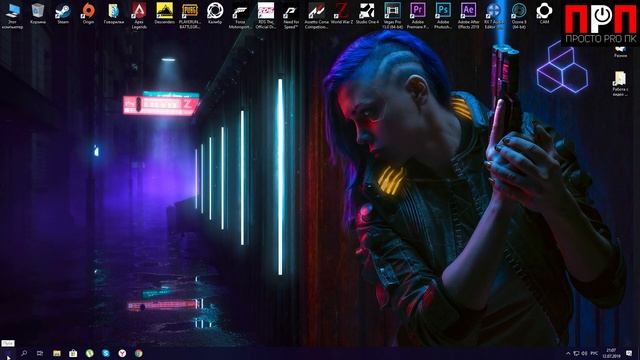The image size is (640, 360).
Task: Open the 'Корзина' recycle bin icon
Action: pos(38,13)
